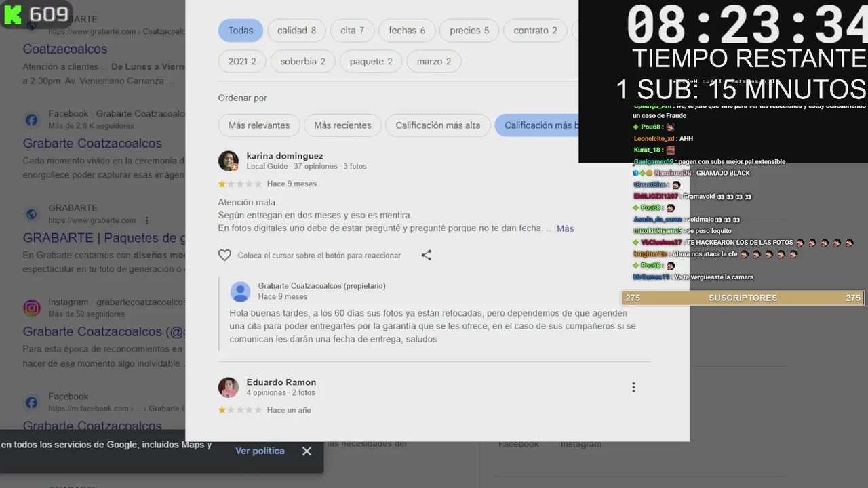Click Eduardo Ramon's profile avatar
Image resolution: width=868 pixels, height=488 pixels.
(229, 388)
